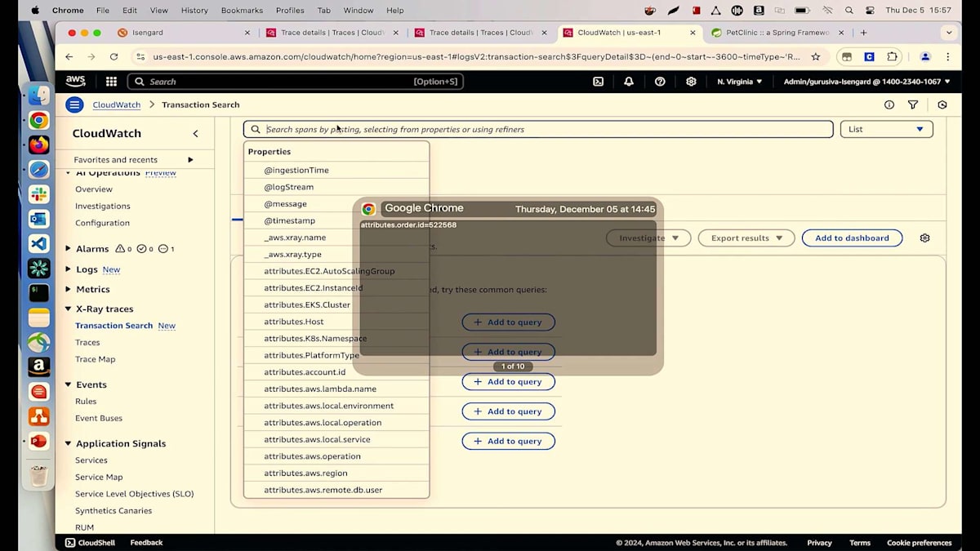This screenshot has width=980, height=551.
Task: Expand the Alarms section
Action: (x=68, y=248)
